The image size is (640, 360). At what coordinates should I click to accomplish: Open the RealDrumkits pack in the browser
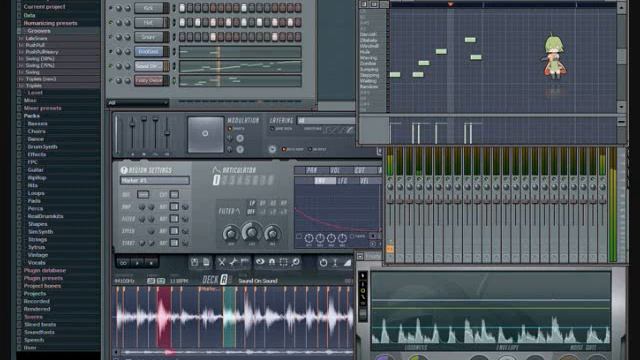tap(45, 216)
